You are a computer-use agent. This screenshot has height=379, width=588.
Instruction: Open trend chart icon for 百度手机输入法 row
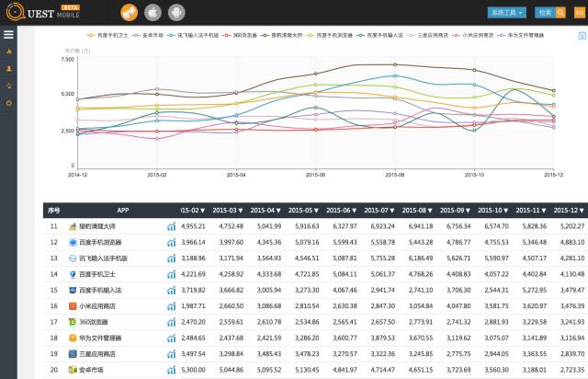pos(172,291)
